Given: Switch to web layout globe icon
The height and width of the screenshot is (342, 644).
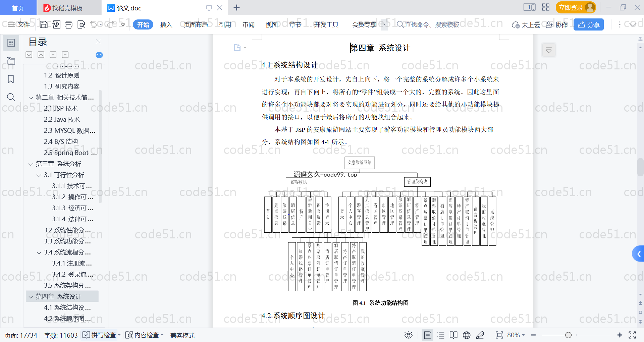Looking at the screenshot, I should coord(467,335).
